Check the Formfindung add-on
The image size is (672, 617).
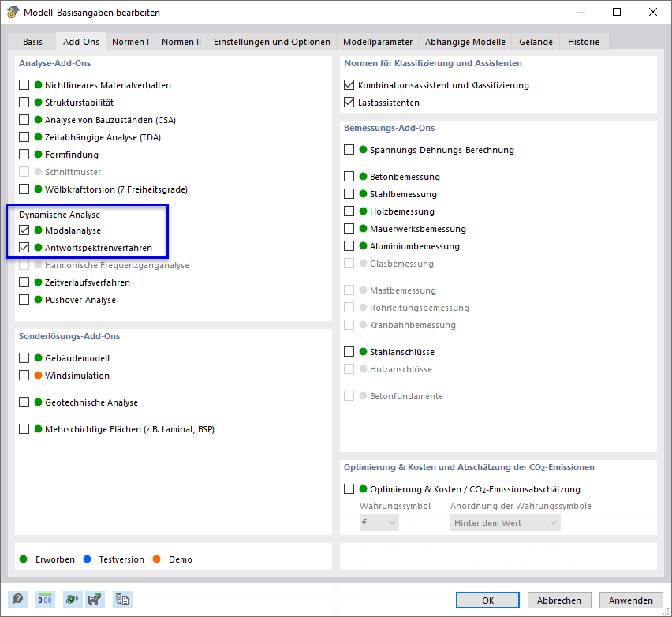(24, 155)
